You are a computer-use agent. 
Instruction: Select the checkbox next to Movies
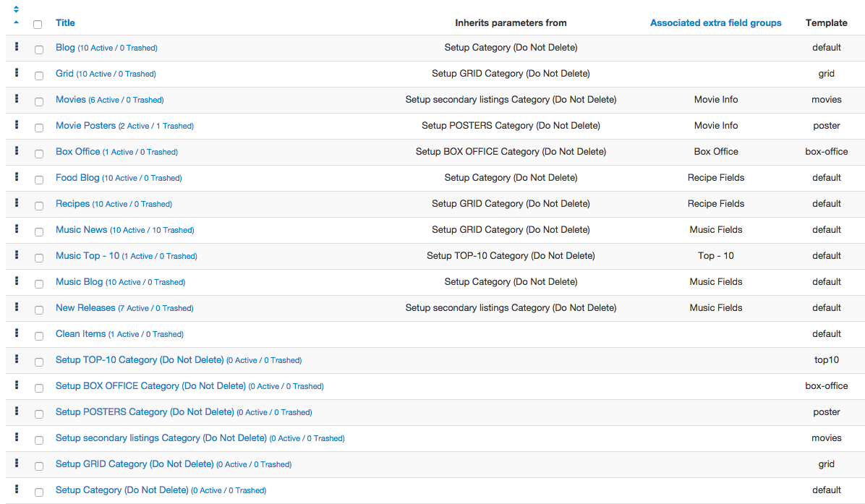pos(38,101)
